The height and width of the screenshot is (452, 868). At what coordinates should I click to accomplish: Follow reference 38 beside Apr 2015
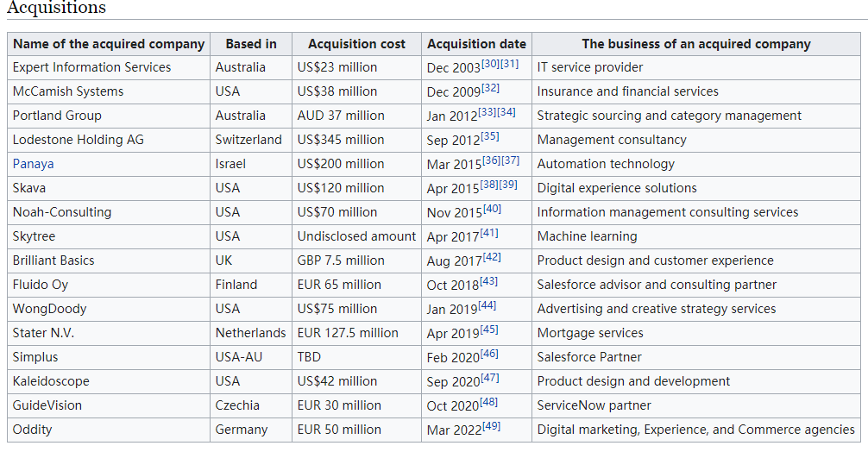click(x=489, y=185)
